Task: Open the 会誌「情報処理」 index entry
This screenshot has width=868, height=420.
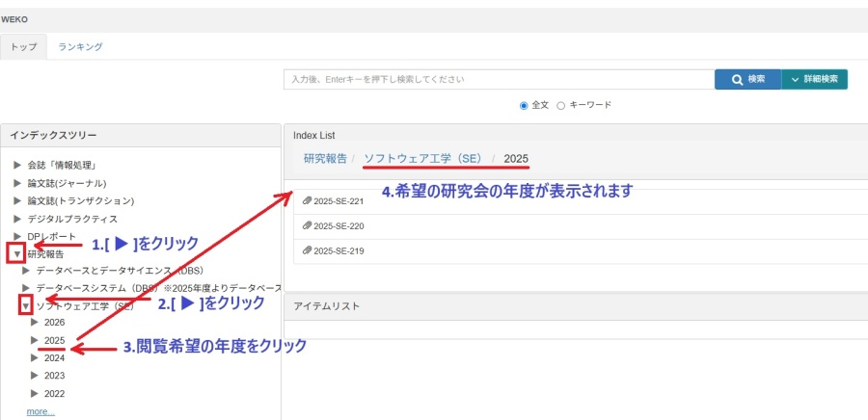Action: [62, 165]
